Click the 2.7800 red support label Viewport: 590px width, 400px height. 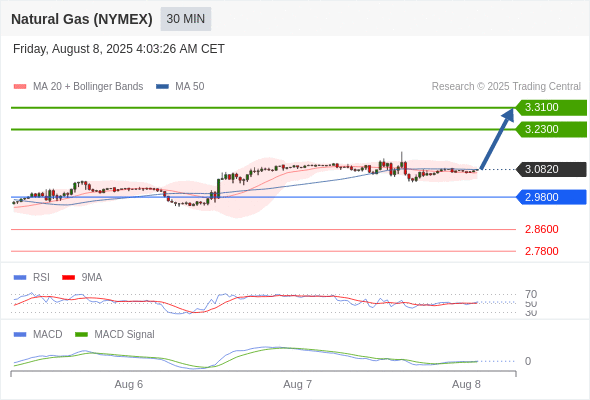(541, 251)
